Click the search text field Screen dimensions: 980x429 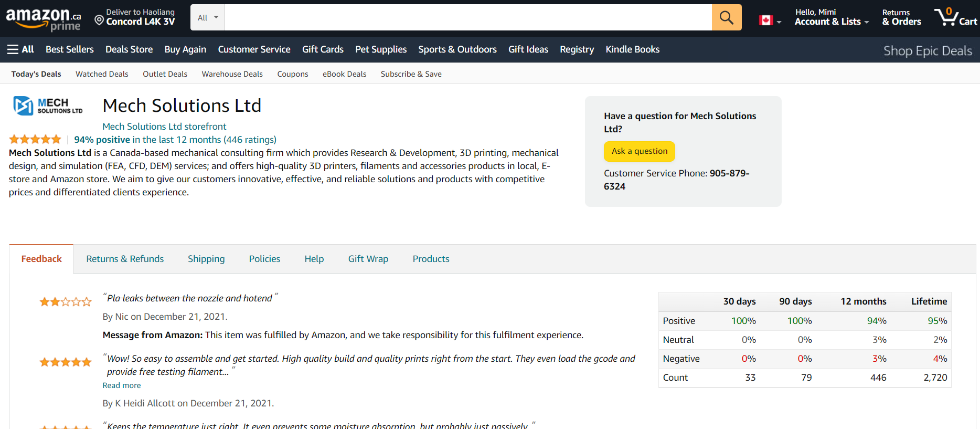pyautogui.click(x=468, y=17)
